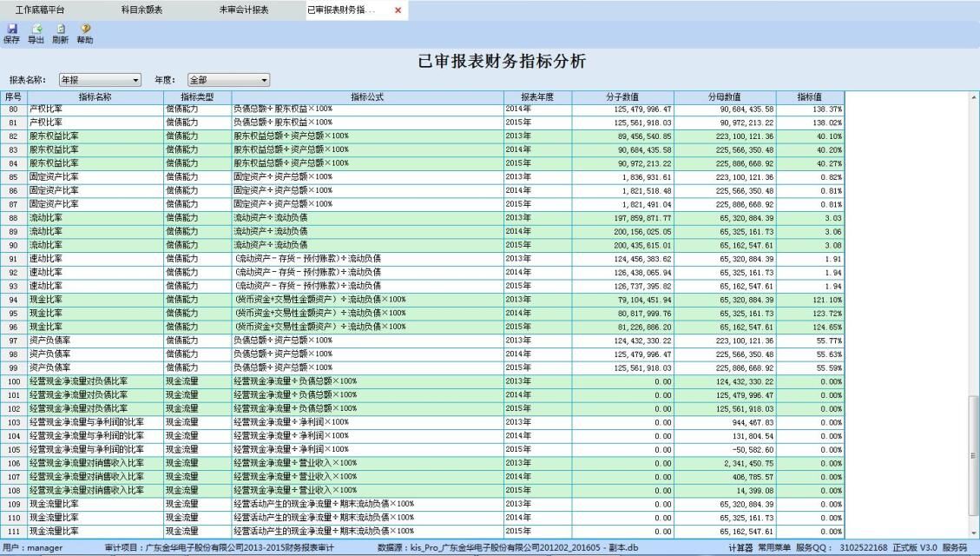Click indicator value 124.65% in row 96
980x556 pixels.
tap(827, 328)
